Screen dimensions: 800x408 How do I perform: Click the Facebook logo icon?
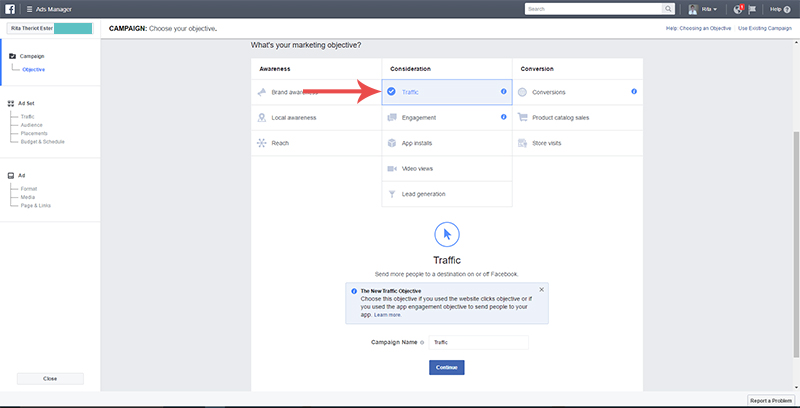click(x=10, y=9)
